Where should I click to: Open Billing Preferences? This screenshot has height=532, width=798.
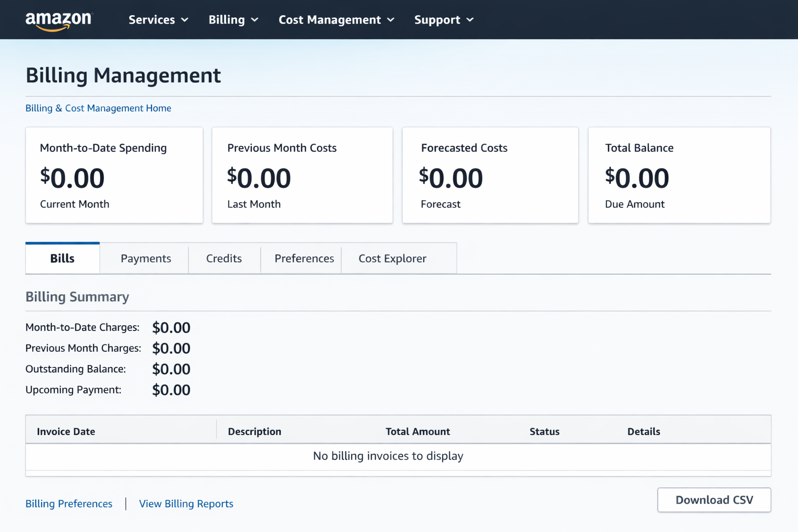pos(69,503)
